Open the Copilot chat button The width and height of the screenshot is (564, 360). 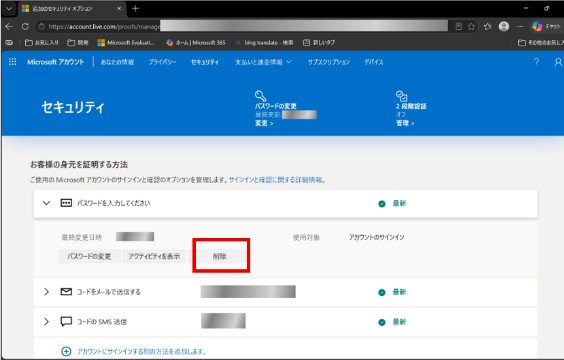coord(546,26)
